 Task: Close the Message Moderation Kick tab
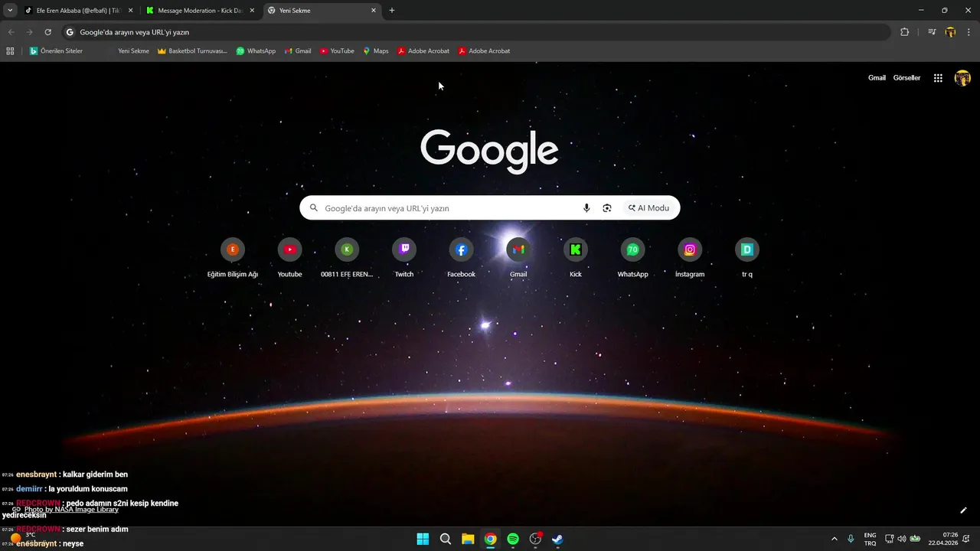252,11
